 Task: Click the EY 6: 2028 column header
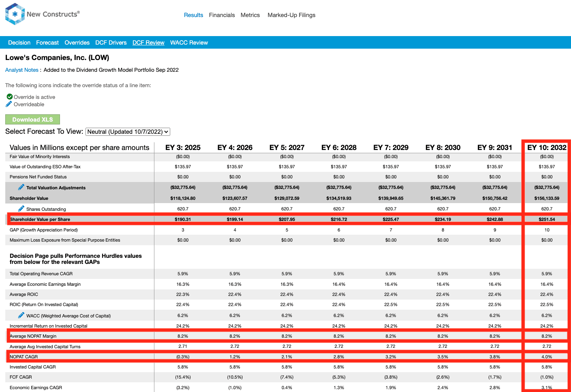click(339, 148)
